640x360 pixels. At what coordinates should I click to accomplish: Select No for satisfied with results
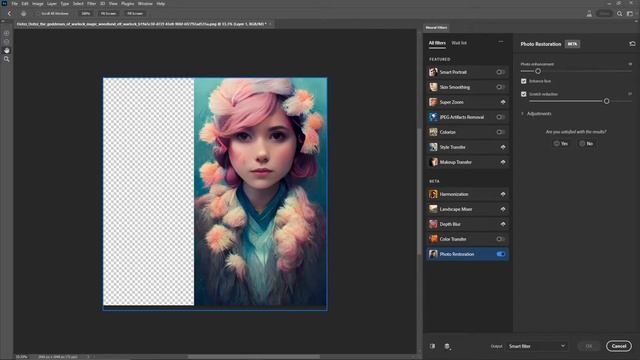(586, 144)
